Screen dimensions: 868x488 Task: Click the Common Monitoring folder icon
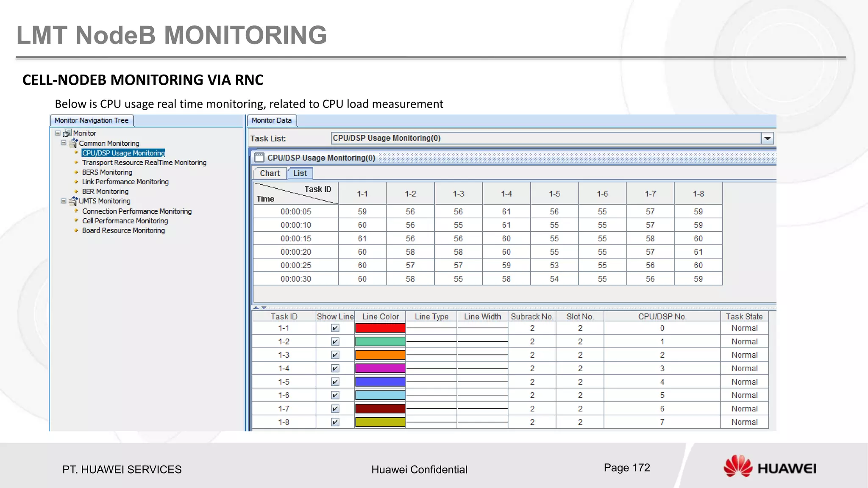[x=73, y=143]
